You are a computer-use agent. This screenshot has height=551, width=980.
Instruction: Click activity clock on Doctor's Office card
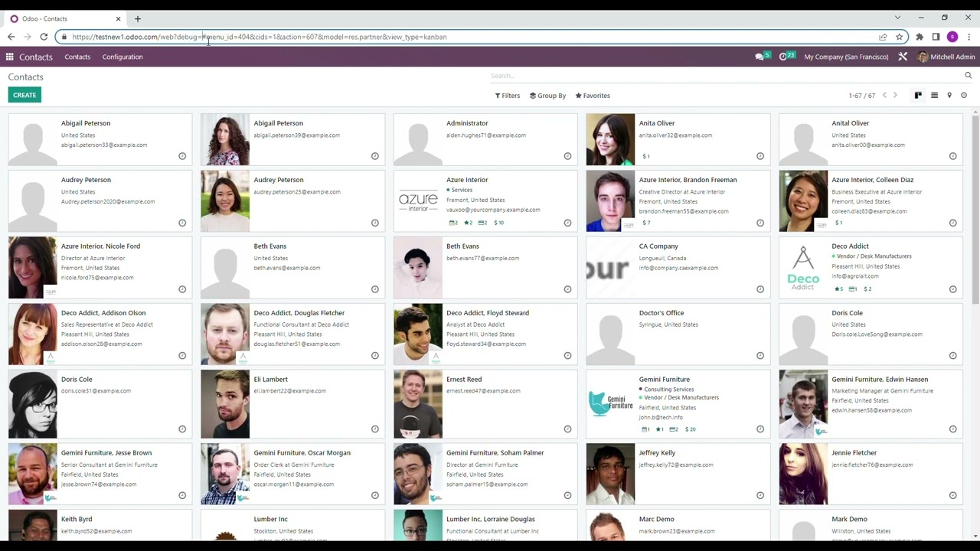pos(760,356)
